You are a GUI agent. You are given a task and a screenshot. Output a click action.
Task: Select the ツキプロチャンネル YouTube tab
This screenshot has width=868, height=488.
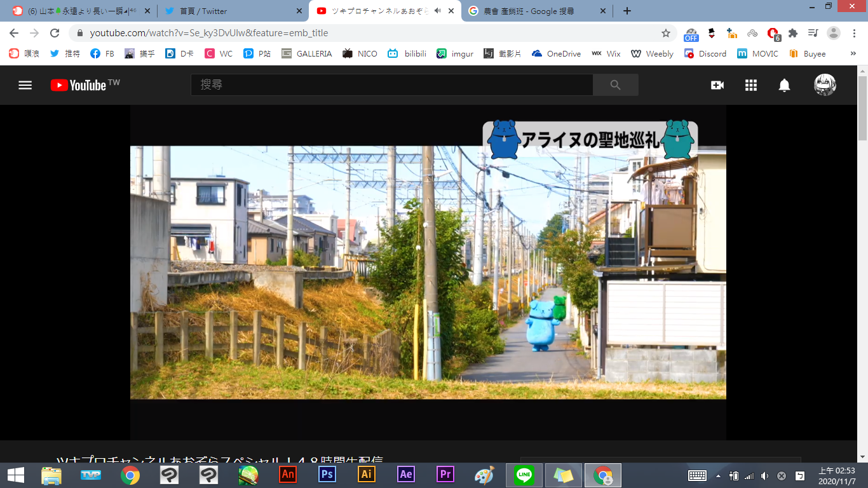point(384,11)
